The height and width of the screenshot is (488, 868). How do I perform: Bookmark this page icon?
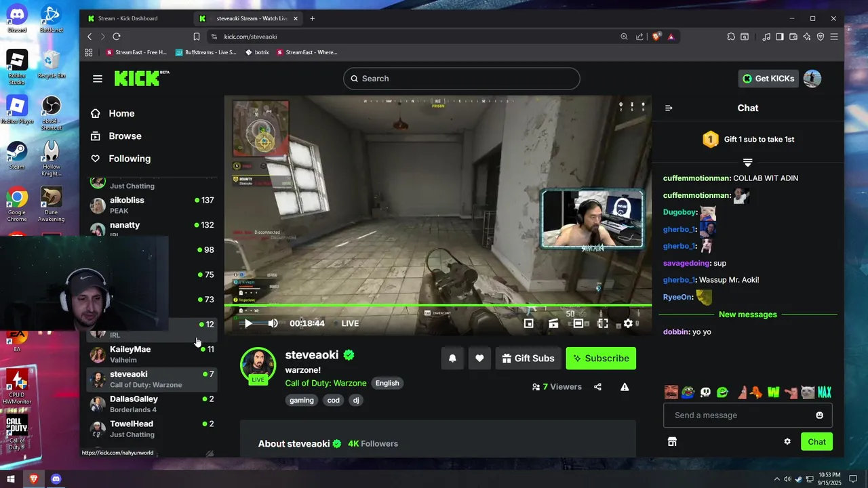[197, 37]
